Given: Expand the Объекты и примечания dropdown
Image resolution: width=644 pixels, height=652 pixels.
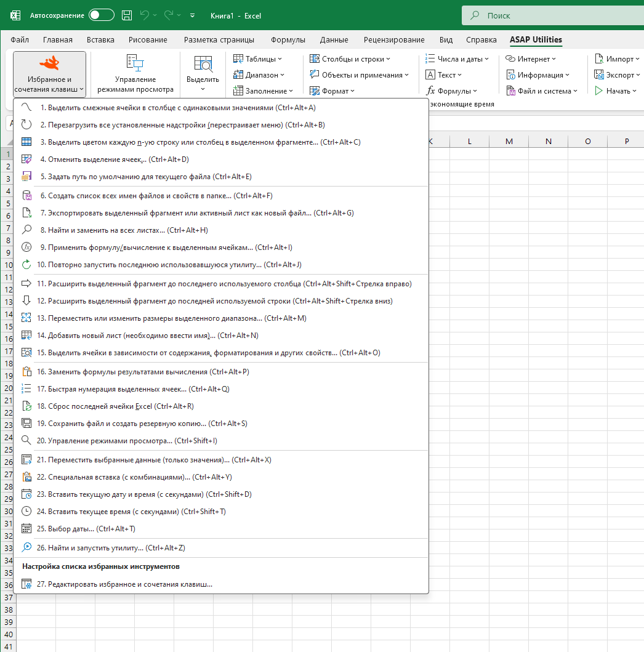Looking at the screenshot, I should click(x=359, y=75).
